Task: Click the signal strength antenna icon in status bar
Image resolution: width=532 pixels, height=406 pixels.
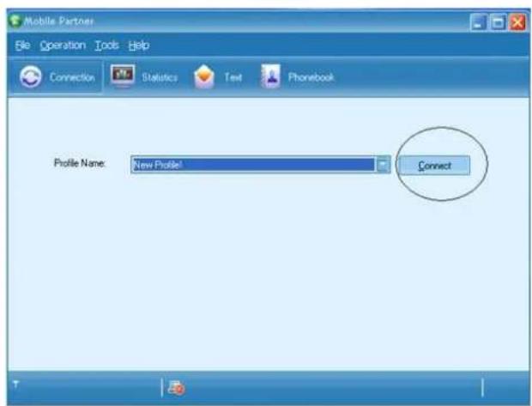Action: click(15, 384)
